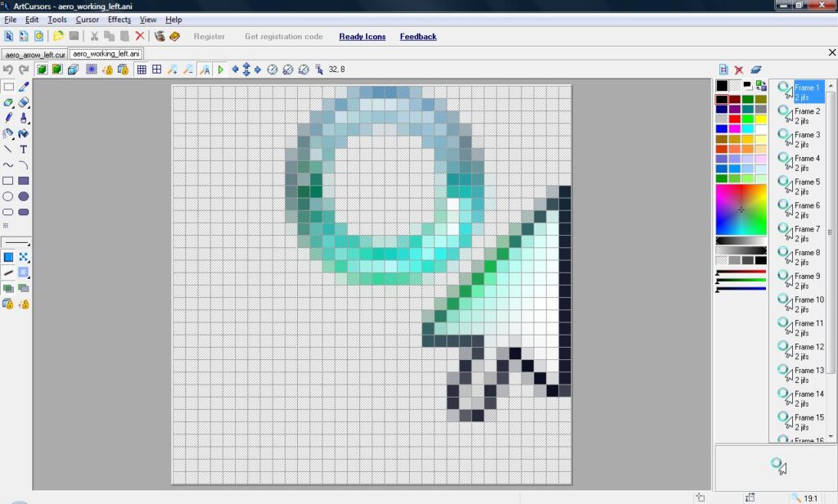Select the color picker eyedropper tool
The image size is (838, 504).
coord(24,87)
